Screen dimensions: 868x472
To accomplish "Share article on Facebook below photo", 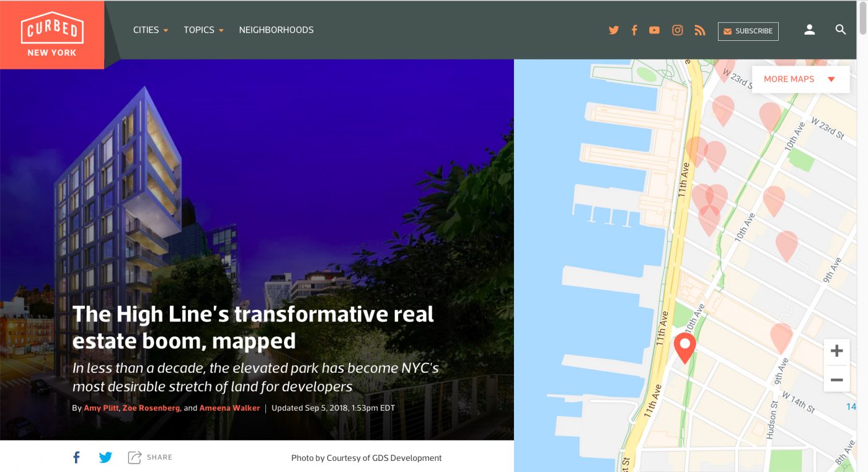I will [76, 458].
